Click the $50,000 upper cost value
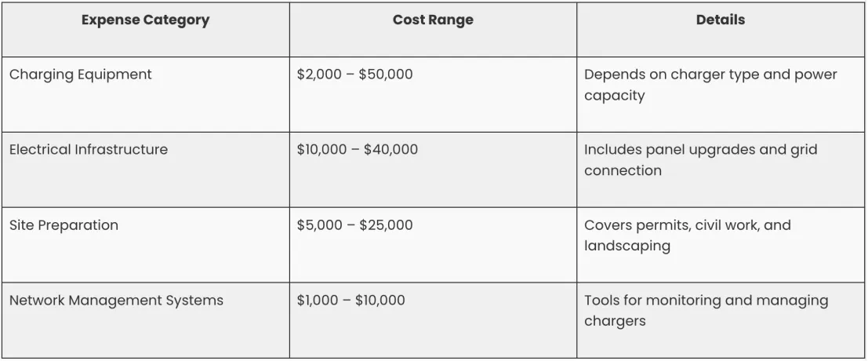The height and width of the screenshot is (361, 868). click(x=386, y=75)
